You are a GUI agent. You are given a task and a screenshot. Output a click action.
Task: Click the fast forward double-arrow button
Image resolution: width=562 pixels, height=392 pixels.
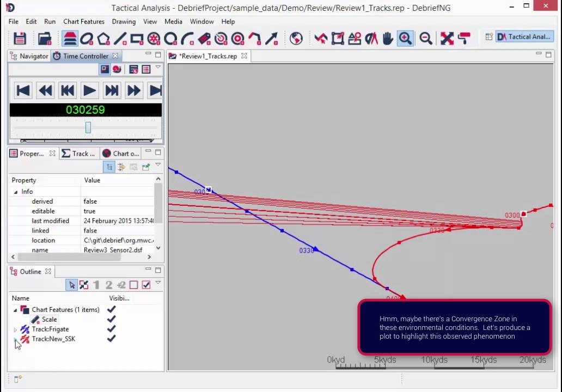(133, 90)
